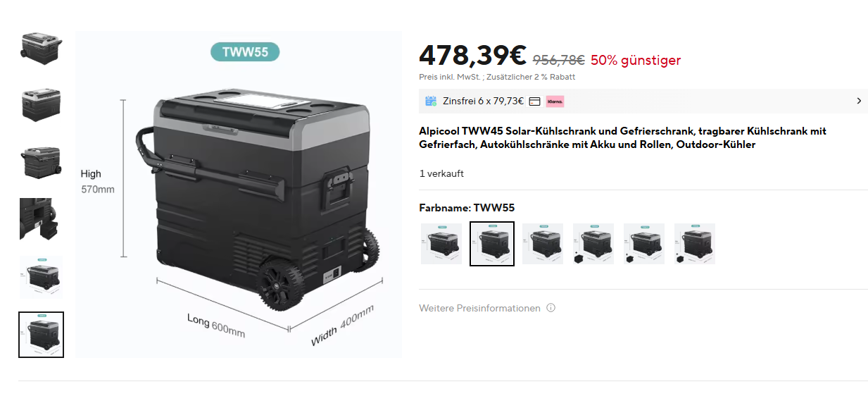Click the credit card icon in installment bar
Viewport: 868px width, 420px height.
(x=534, y=101)
